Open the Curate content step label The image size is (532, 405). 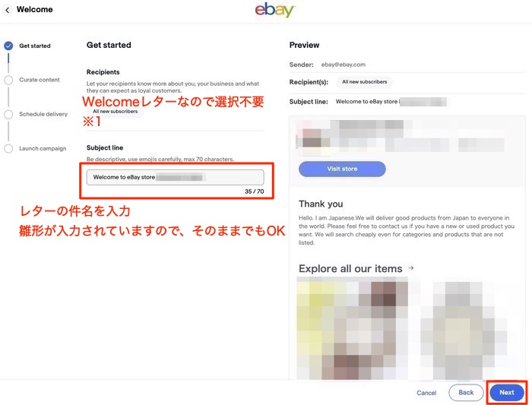click(40, 80)
